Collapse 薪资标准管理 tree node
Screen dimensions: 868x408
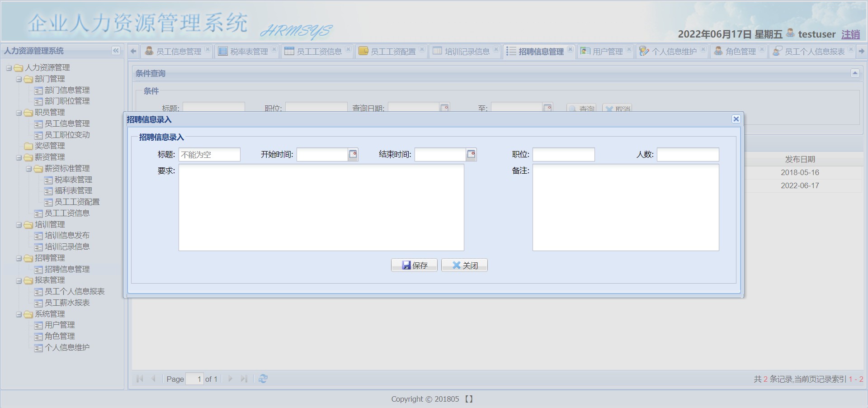coord(29,169)
